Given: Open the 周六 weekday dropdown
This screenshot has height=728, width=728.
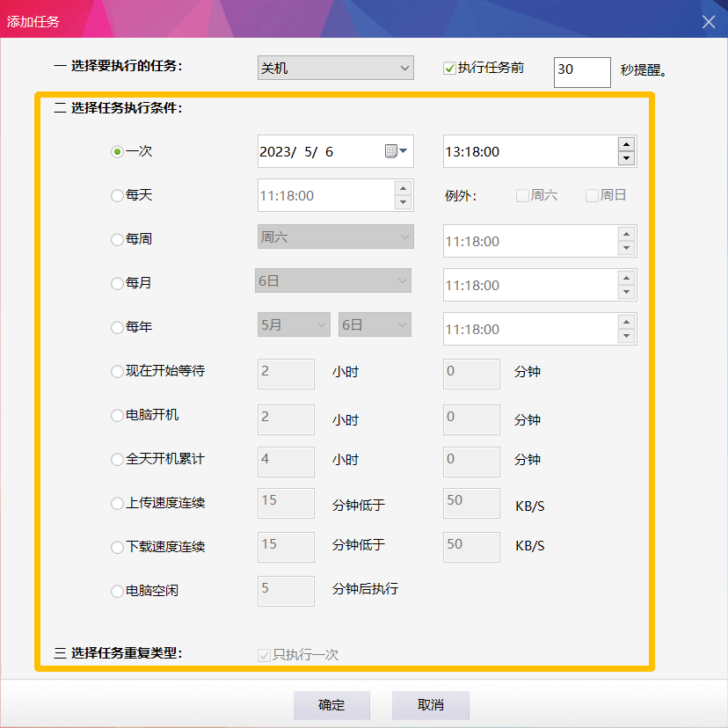Looking at the screenshot, I should (335, 237).
